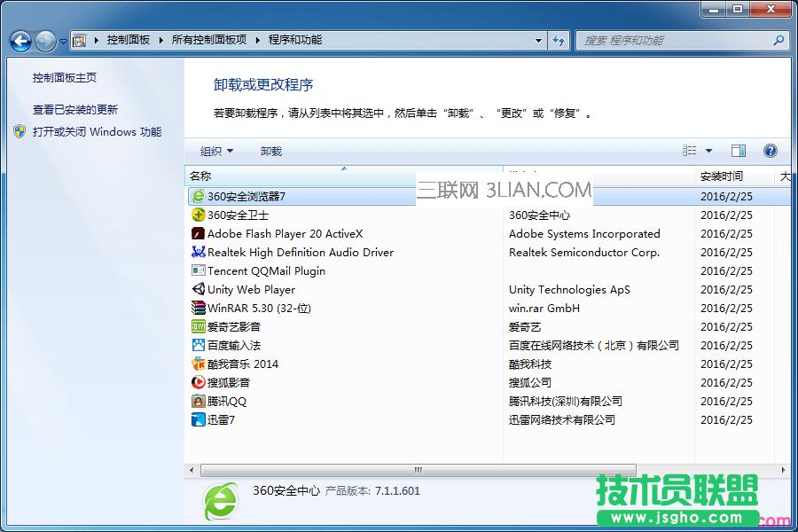Click the WinRAR 5.30 icon
798x532 pixels.
coord(198,308)
